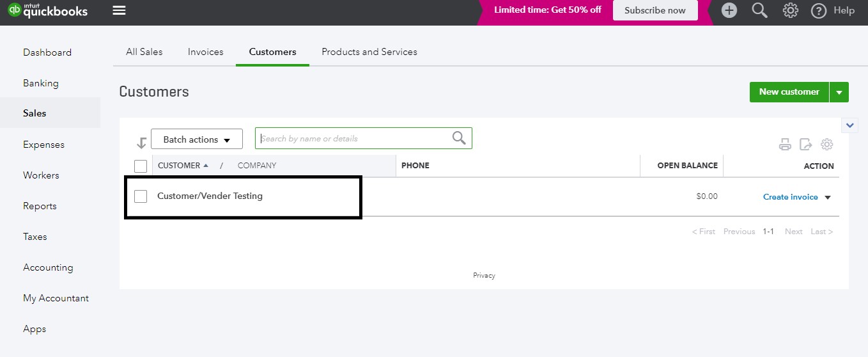The height and width of the screenshot is (357, 868).
Task: Print the customer list via printer icon
Action: (x=785, y=145)
